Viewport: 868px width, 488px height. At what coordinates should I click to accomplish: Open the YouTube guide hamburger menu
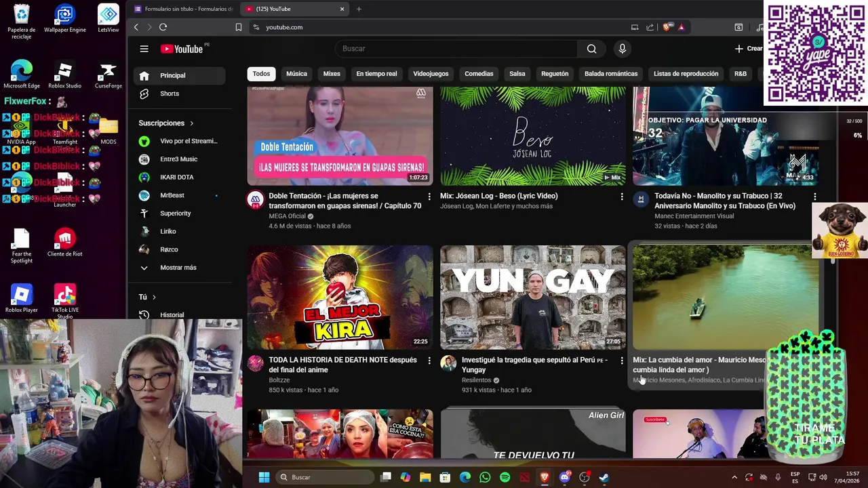(144, 49)
